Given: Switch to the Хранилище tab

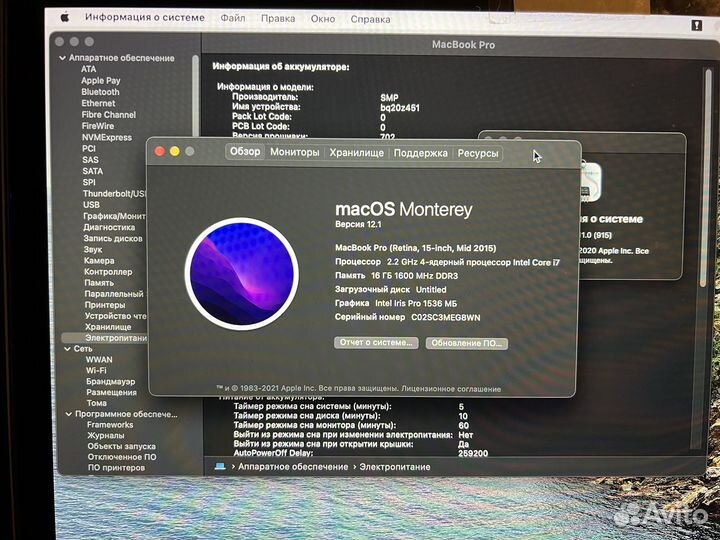Looking at the screenshot, I should coord(356,152).
